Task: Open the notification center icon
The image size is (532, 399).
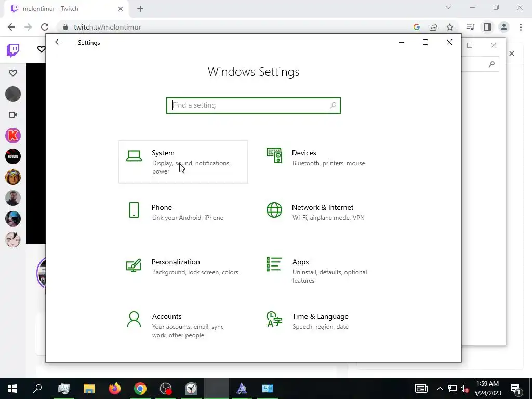Action: tap(516, 389)
